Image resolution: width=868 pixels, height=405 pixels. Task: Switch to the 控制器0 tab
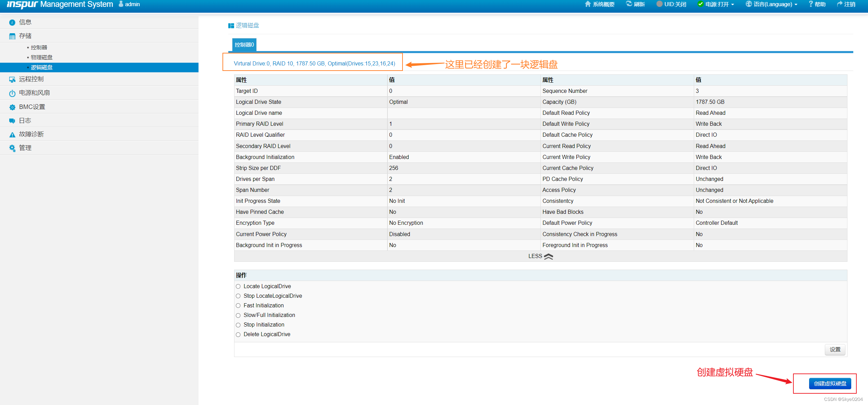pyautogui.click(x=244, y=45)
